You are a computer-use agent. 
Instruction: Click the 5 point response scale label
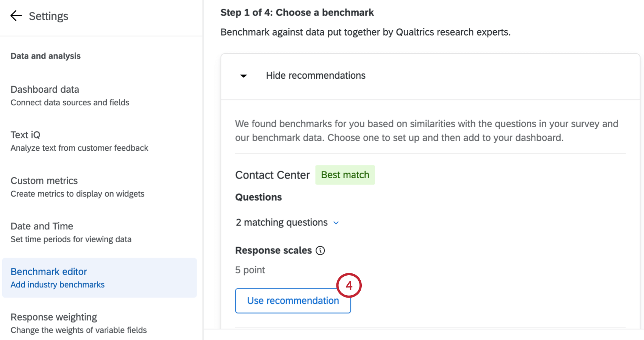point(250,270)
